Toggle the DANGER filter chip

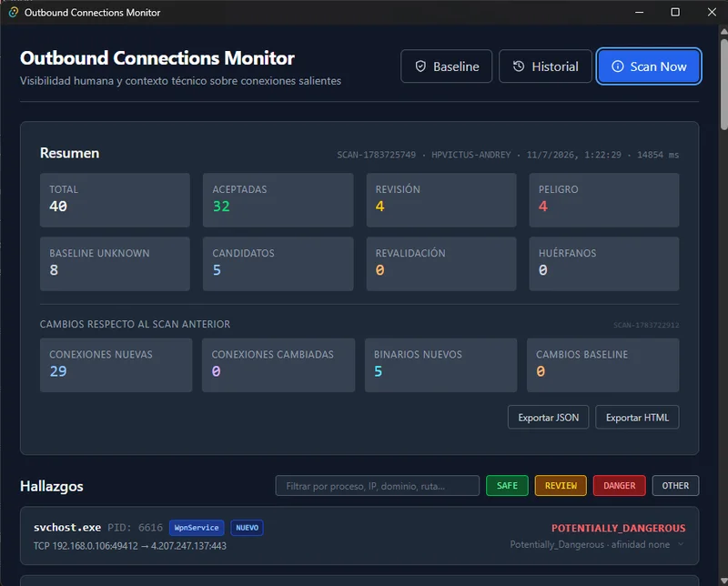[619, 486]
